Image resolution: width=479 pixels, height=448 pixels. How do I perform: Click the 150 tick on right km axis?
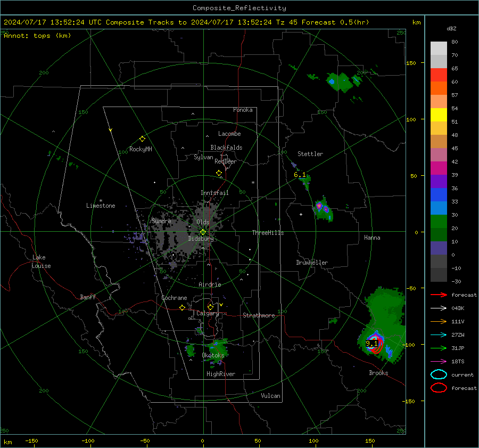411,63
